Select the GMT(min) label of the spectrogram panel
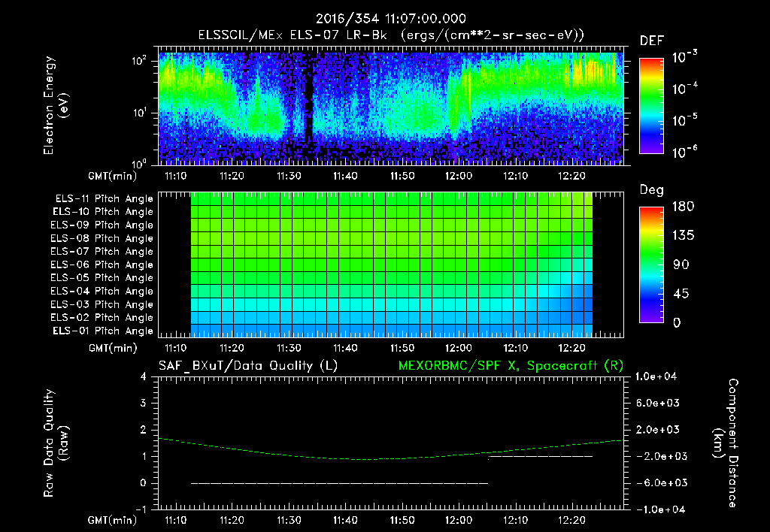770x532 pixels. click(x=113, y=176)
